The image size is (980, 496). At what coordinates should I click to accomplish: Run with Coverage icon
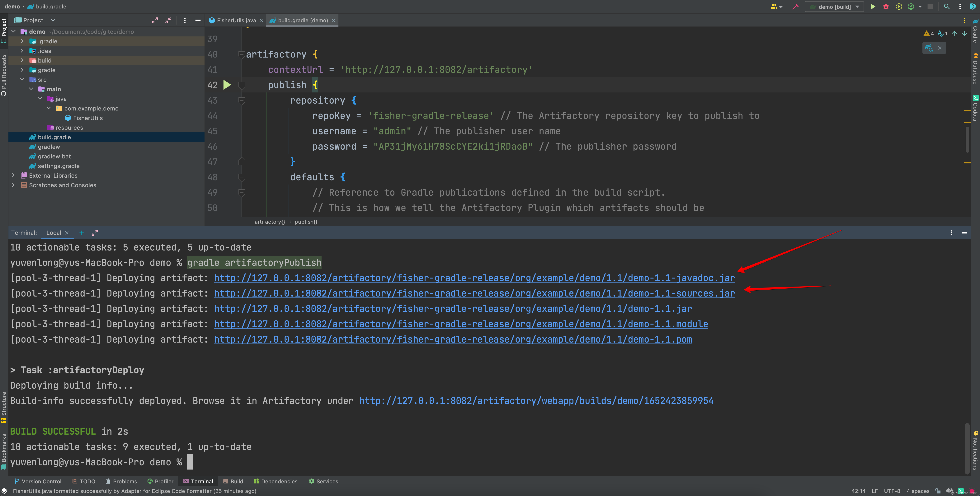pos(899,7)
